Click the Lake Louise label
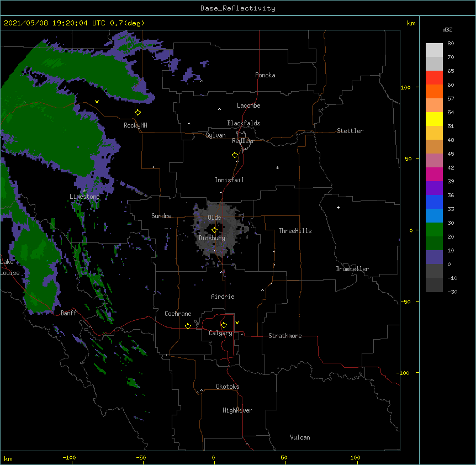This screenshot has height=465, width=476. [x=9, y=267]
